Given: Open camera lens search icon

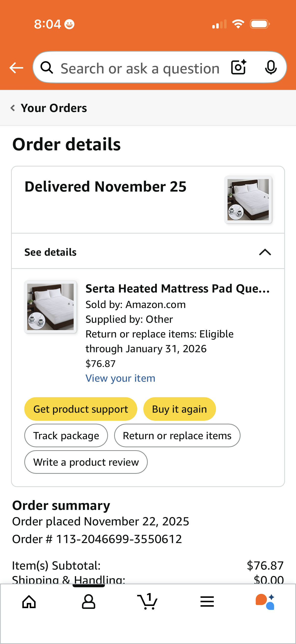Looking at the screenshot, I should (239, 67).
